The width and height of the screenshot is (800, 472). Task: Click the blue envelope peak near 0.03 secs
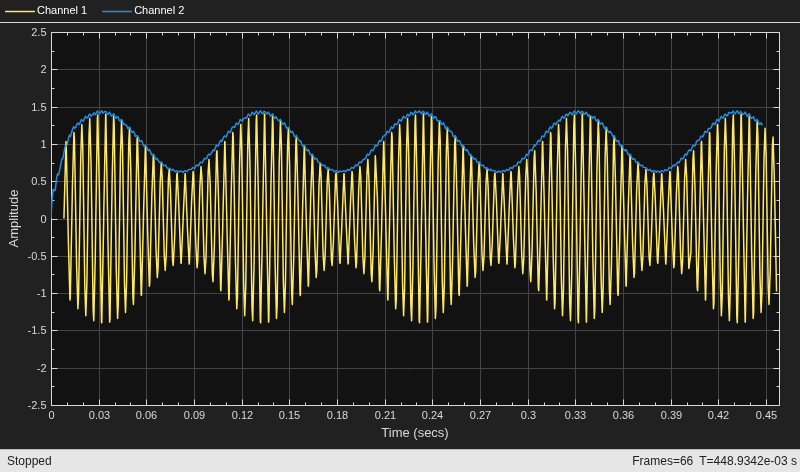coord(102,111)
